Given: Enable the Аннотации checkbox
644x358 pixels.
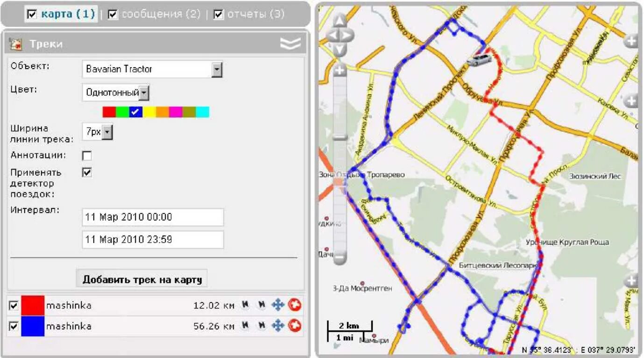Looking at the screenshot, I should coord(87,156).
